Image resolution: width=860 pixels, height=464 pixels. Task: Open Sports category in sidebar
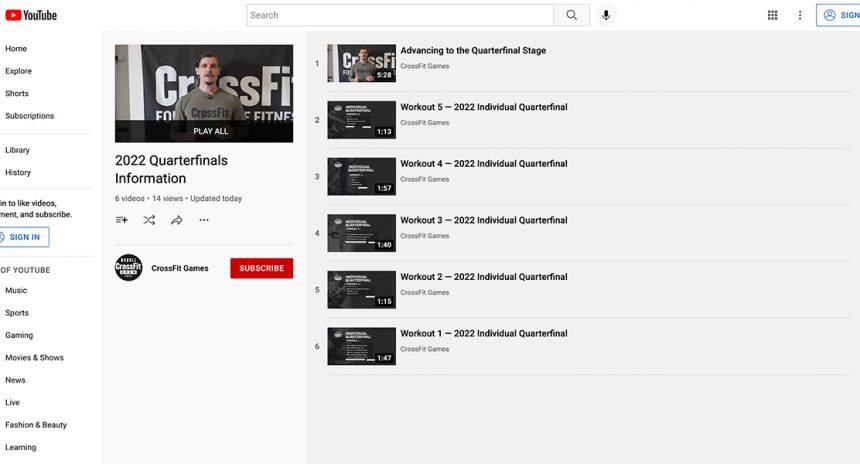(x=17, y=313)
